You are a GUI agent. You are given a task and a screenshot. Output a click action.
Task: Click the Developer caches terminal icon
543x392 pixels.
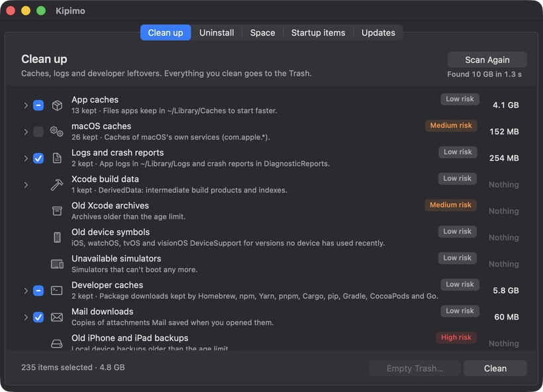tap(57, 291)
